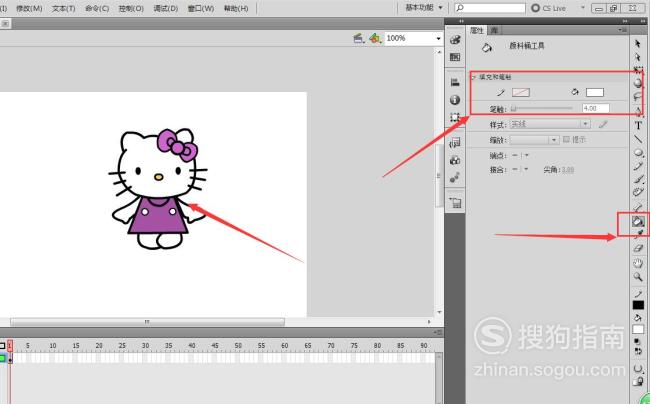Open the 样式 style dropdown
The height and width of the screenshot is (404, 650).
click(550, 124)
